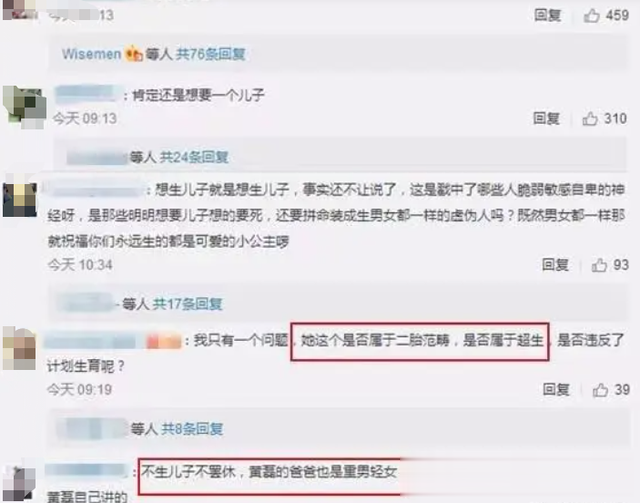The height and width of the screenshot is (503, 640).
Task: Click thumbs-up on the 310-likes comment
Action: (590, 119)
